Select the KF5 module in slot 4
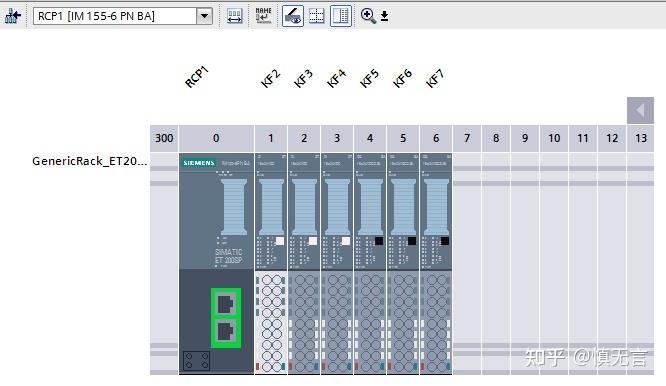The height and width of the screenshot is (386, 666). pos(370,263)
